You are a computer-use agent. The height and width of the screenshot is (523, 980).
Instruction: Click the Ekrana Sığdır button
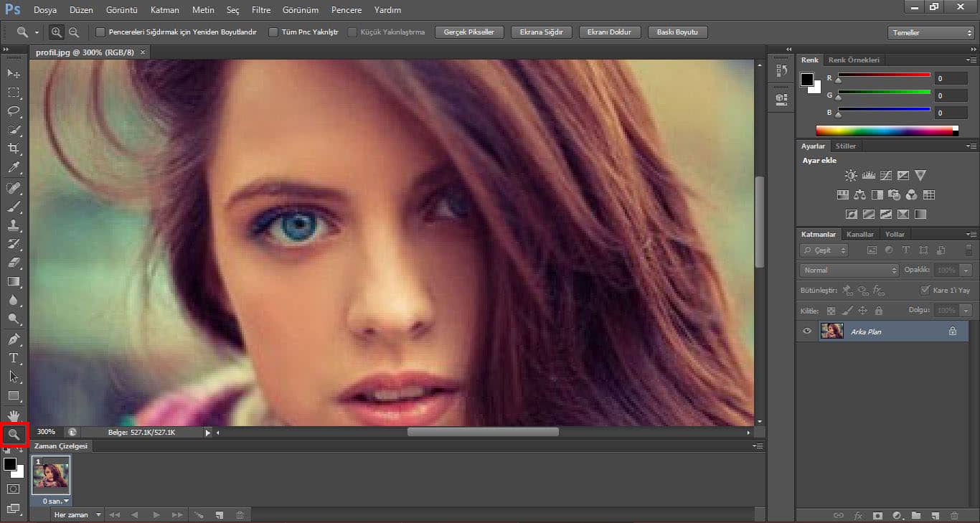pyautogui.click(x=541, y=32)
